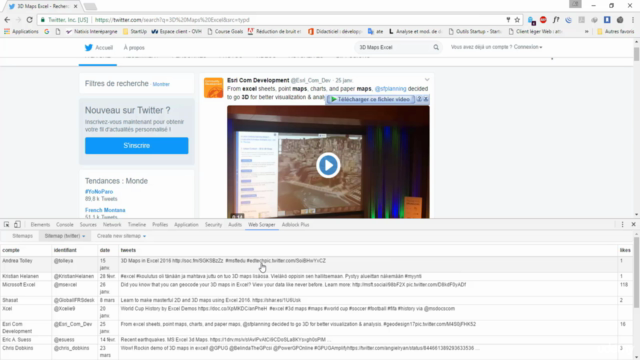
Task: Reload the page with the refresh icon
Action: tap(29, 20)
